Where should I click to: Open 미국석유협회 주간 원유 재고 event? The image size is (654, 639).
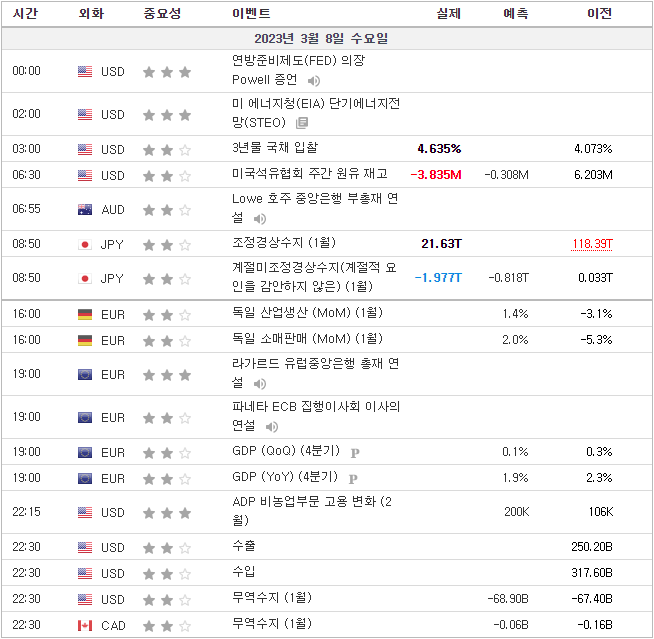(309, 174)
